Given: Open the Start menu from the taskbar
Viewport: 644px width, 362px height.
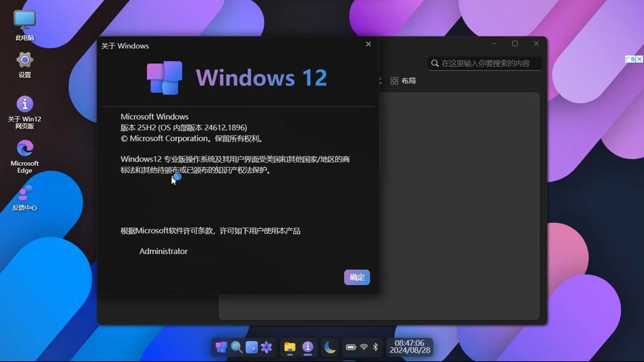Looking at the screenshot, I should click(x=221, y=348).
